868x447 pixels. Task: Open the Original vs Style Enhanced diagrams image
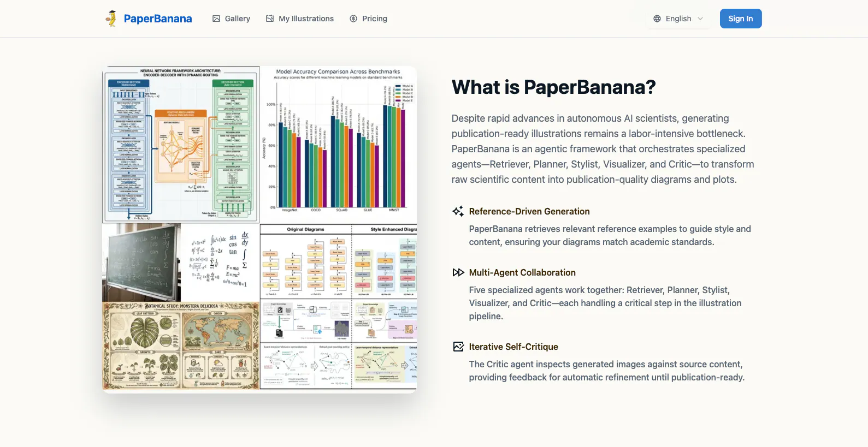click(338, 307)
